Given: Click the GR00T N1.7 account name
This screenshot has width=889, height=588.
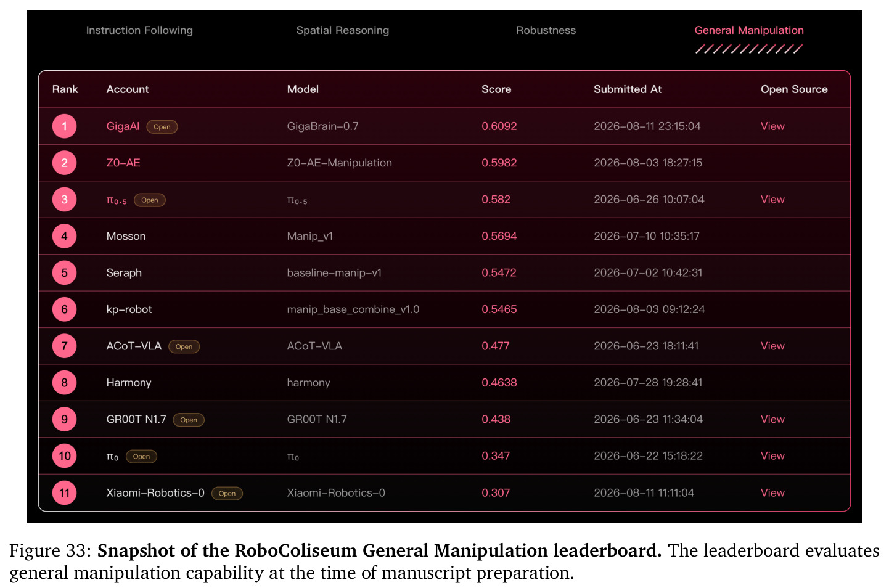Looking at the screenshot, I should (136, 420).
